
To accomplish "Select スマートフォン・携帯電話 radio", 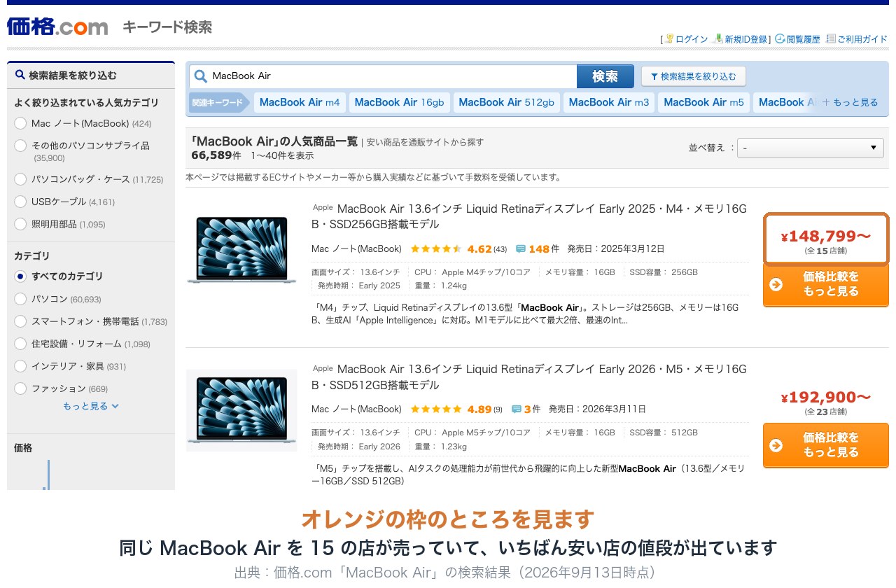I will click(20, 321).
